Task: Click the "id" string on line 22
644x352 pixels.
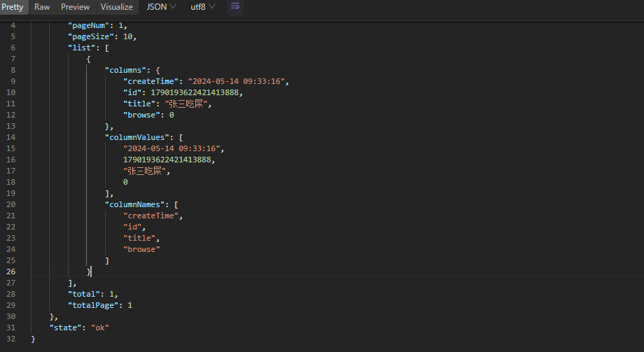Action: [x=132, y=227]
